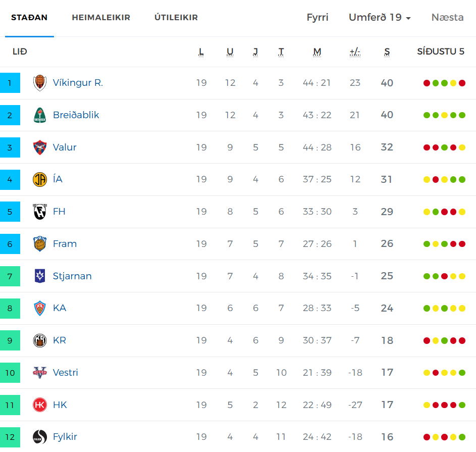The image size is (476, 452).
Task: Click the Næsta next-round button
Action: (x=447, y=18)
